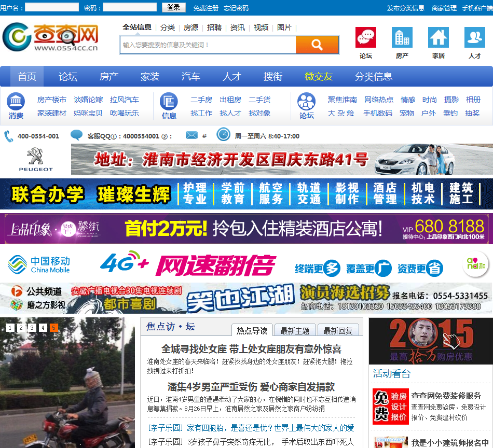This screenshot has width=493, height=448.
Task: Click the 上品印象 apartment banner
Action: [246, 228]
